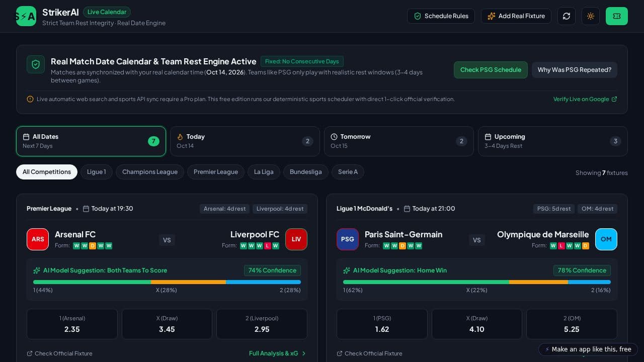
Task: Click Add Real Fixture button
Action: [x=516, y=16]
